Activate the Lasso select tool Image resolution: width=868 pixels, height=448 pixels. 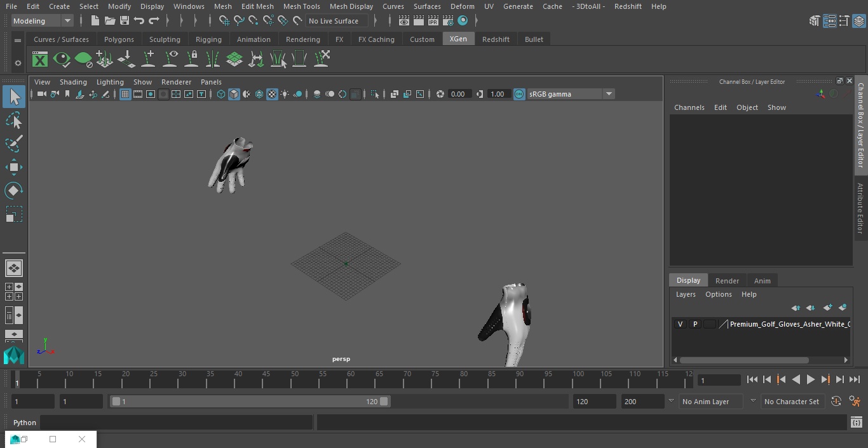14,121
